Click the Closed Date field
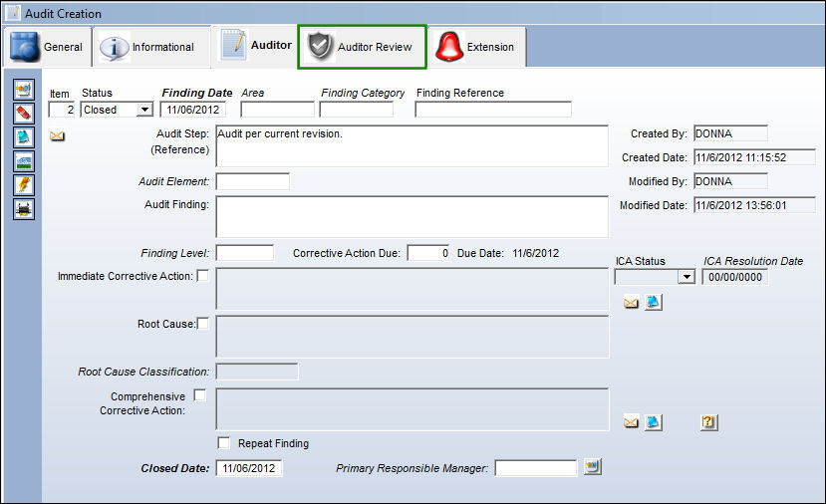Image resolution: width=826 pixels, height=504 pixels. [249, 468]
